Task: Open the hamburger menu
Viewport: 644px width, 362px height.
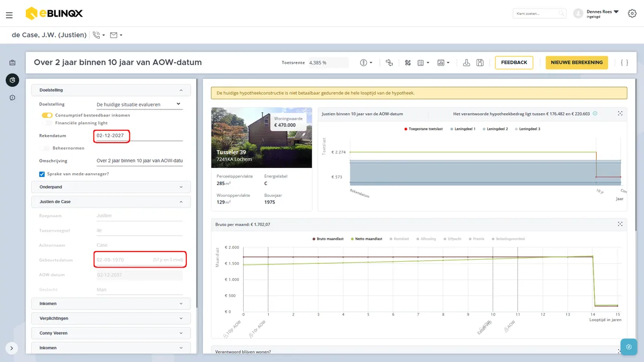Action: 9,15
